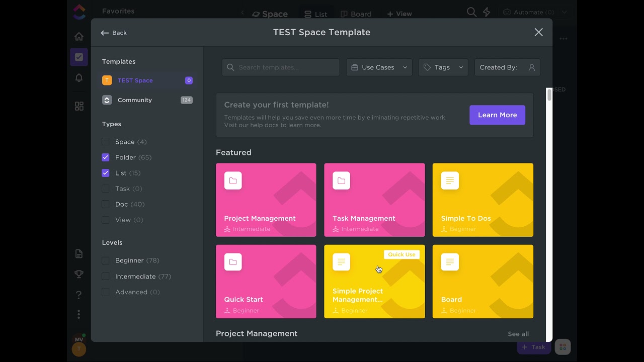Click the Search templates input field

pos(281,67)
